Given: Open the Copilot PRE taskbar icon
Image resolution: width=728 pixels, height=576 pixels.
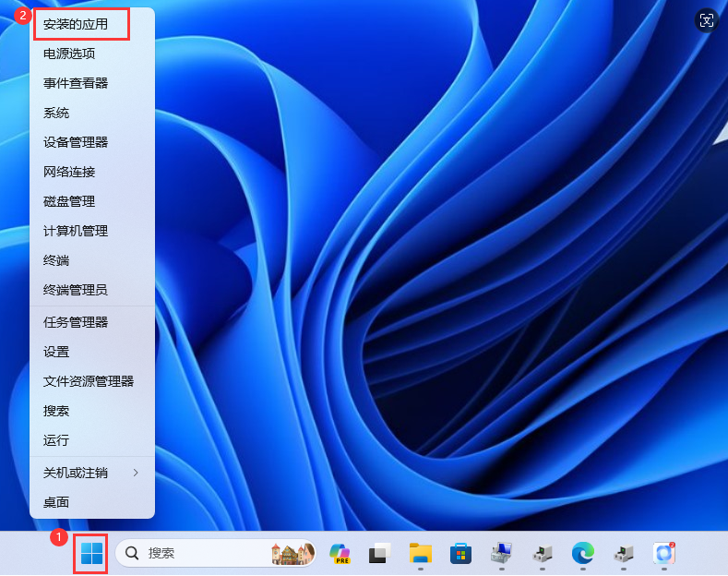Looking at the screenshot, I should (340, 553).
